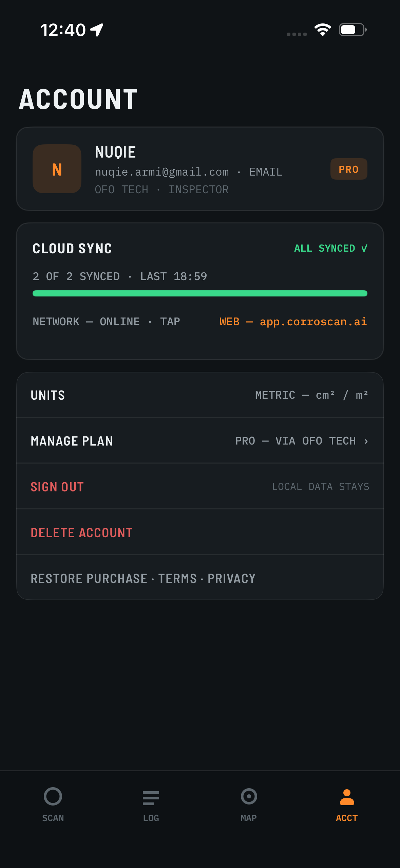The image size is (400, 868).
Task: Open the Log tab lines icon
Action: click(151, 798)
